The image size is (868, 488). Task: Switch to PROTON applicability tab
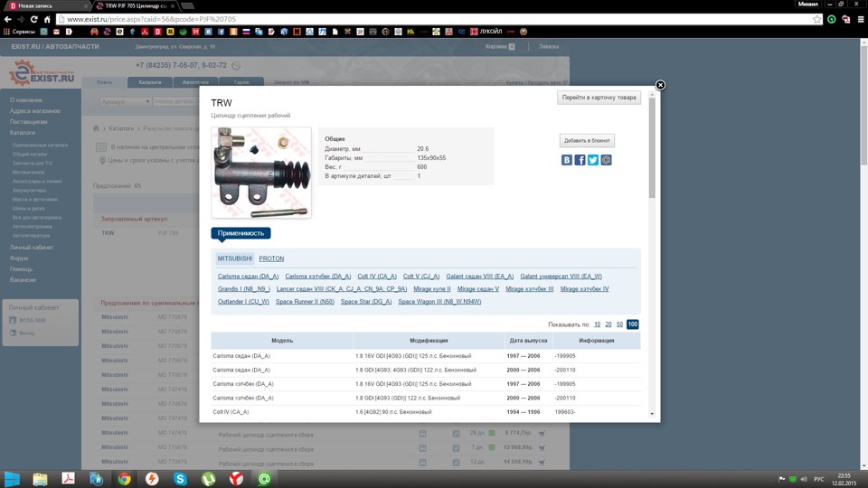(271, 258)
